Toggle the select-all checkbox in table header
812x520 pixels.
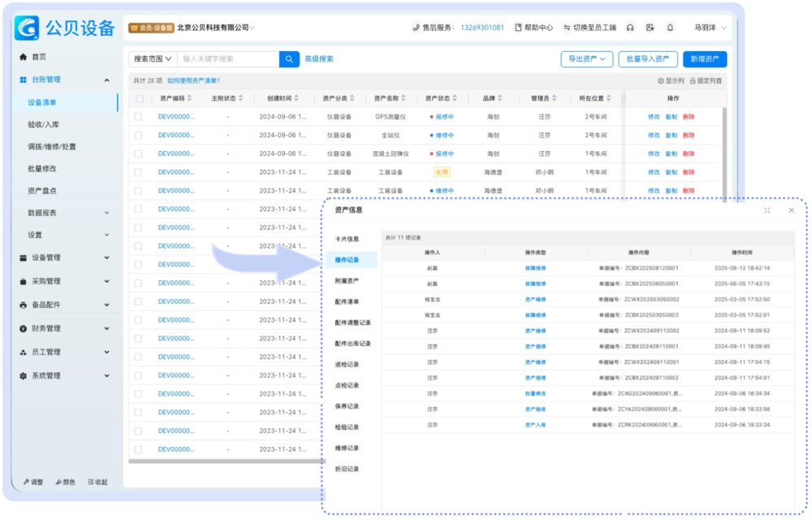[x=139, y=98]
